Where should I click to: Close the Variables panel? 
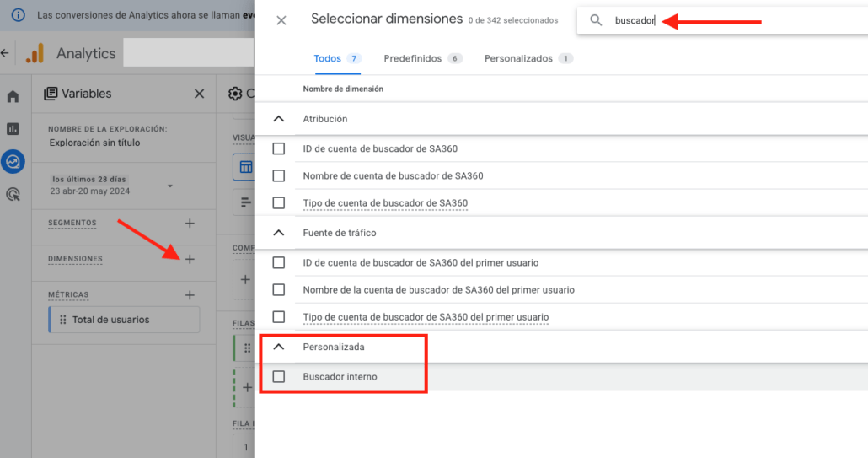[199, 94]
